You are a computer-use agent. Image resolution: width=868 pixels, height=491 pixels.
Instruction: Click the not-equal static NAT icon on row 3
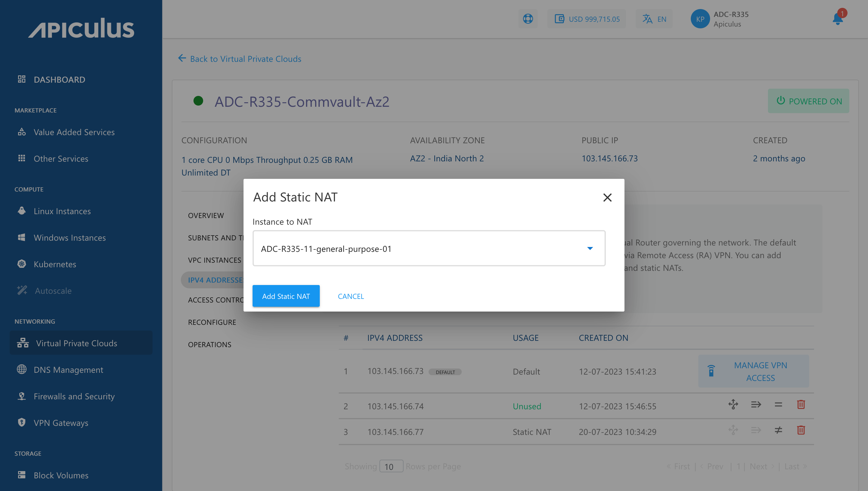pyautogui.click(x=778, y=431)
